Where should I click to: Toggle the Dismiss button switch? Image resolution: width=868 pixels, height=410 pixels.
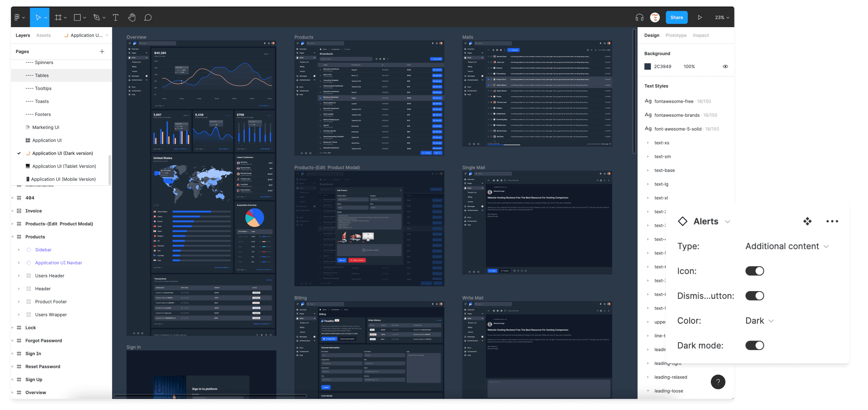coord(754,296)
